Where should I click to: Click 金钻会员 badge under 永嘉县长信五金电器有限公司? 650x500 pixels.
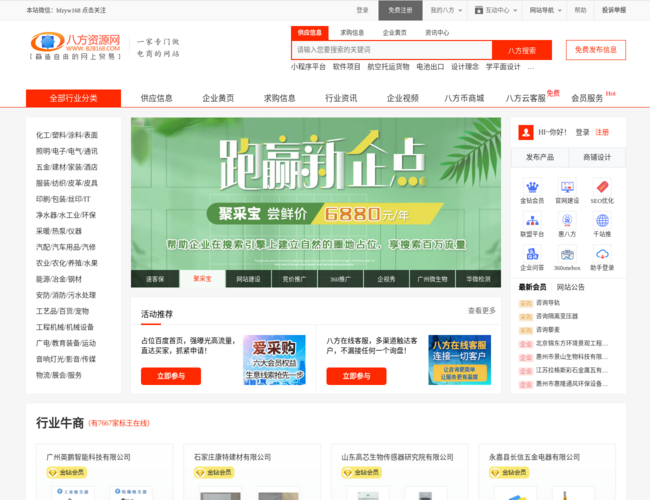(x=509, y=472)
